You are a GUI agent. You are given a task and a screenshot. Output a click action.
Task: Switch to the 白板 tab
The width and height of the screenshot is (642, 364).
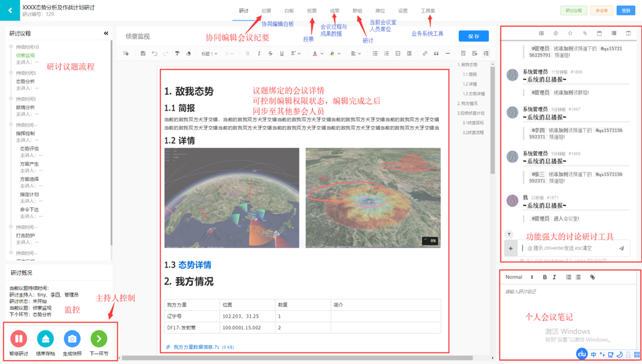click(289, 11)
